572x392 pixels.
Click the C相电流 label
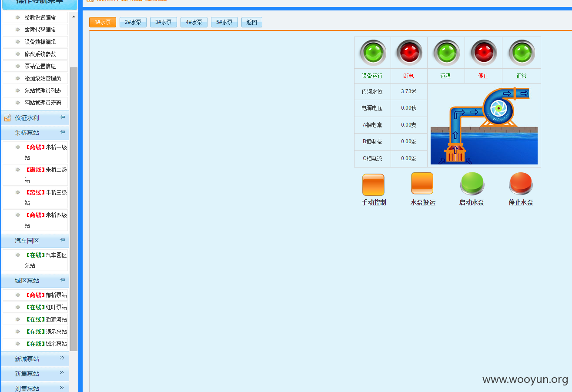pyautogui.click(x=372, y=158)
